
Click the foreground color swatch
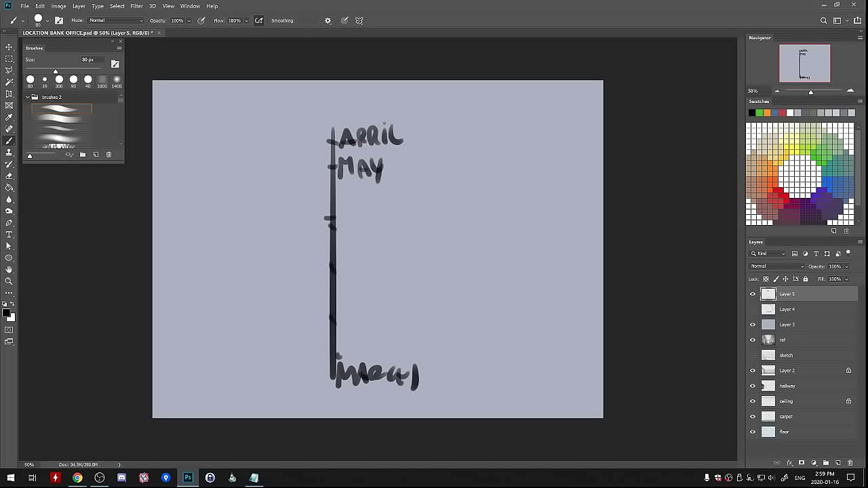click(7, 312)
